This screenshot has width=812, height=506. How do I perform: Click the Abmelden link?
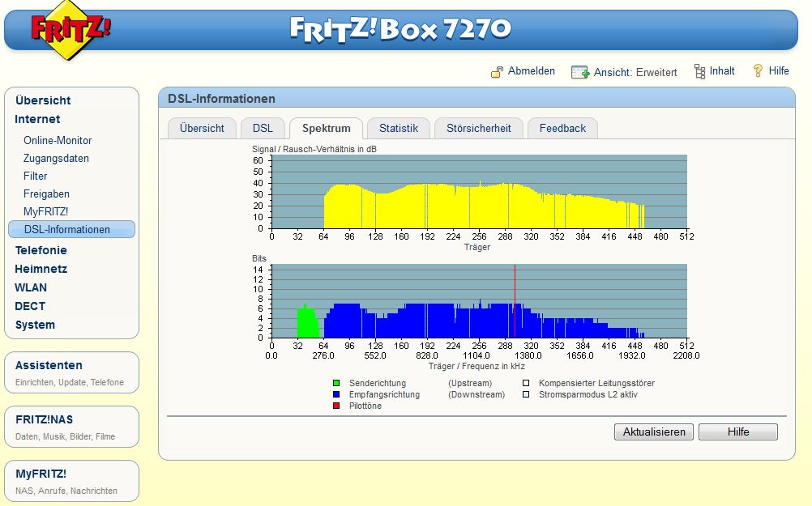(532, 71)
